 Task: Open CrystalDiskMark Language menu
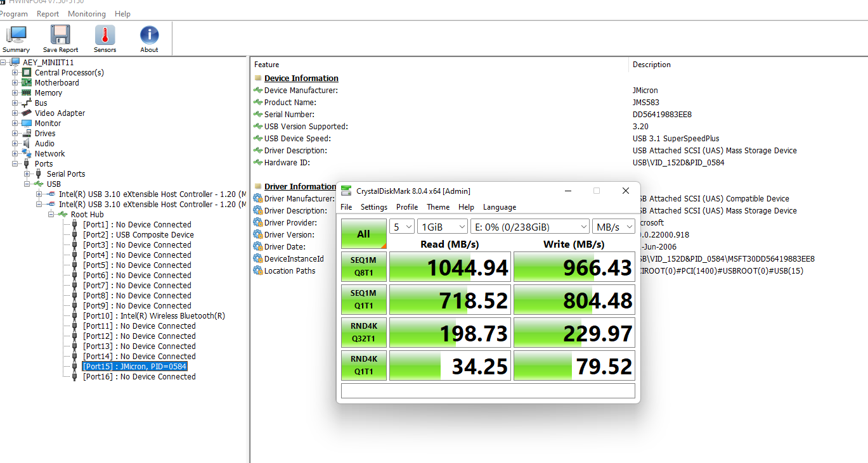tap(500, 207)
